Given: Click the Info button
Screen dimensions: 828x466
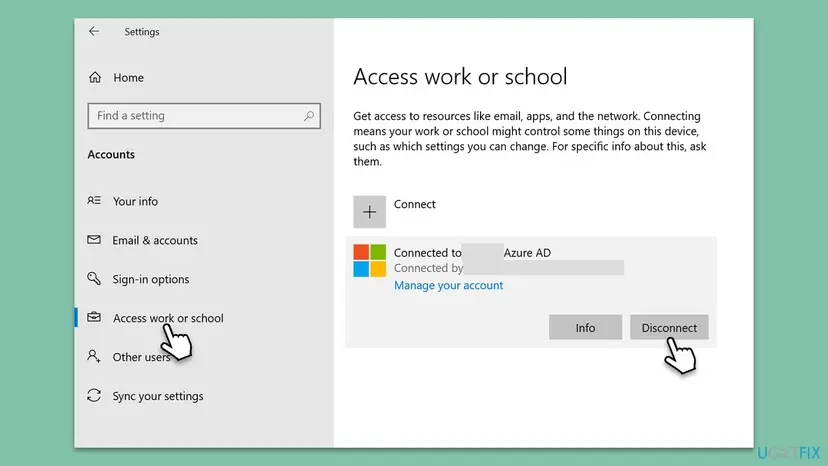Looking at the screenshot, I should [x=585, y=328].
